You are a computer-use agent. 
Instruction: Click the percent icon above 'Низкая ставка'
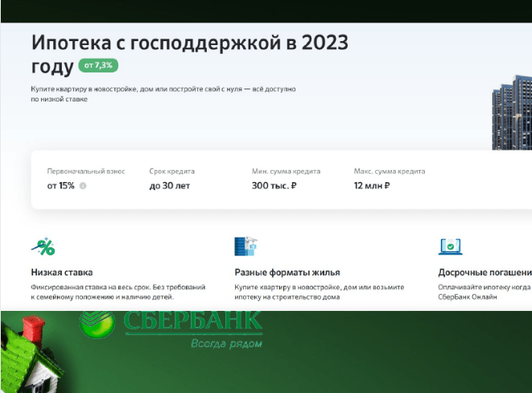point(43,246)
